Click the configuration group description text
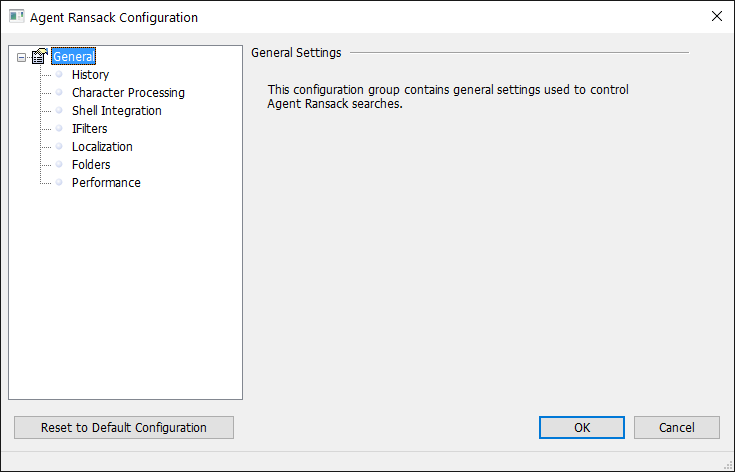Viewport: 735px width, 472px height. tap(448, 97)
